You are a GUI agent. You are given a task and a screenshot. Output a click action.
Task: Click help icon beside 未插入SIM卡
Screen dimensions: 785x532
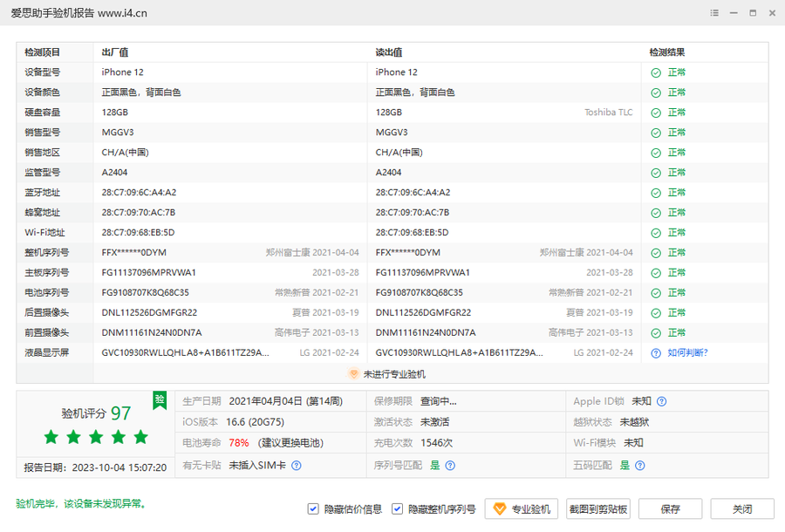[297, 466]
